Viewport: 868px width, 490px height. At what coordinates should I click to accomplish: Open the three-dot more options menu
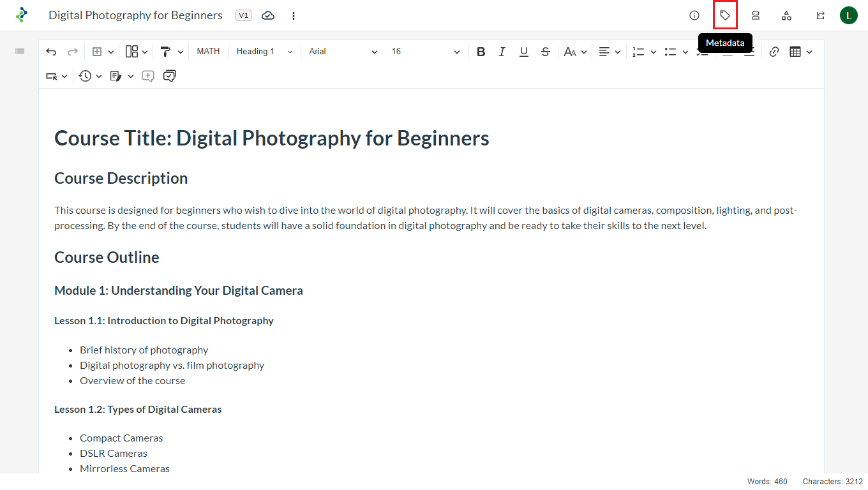tap(294, 15)
